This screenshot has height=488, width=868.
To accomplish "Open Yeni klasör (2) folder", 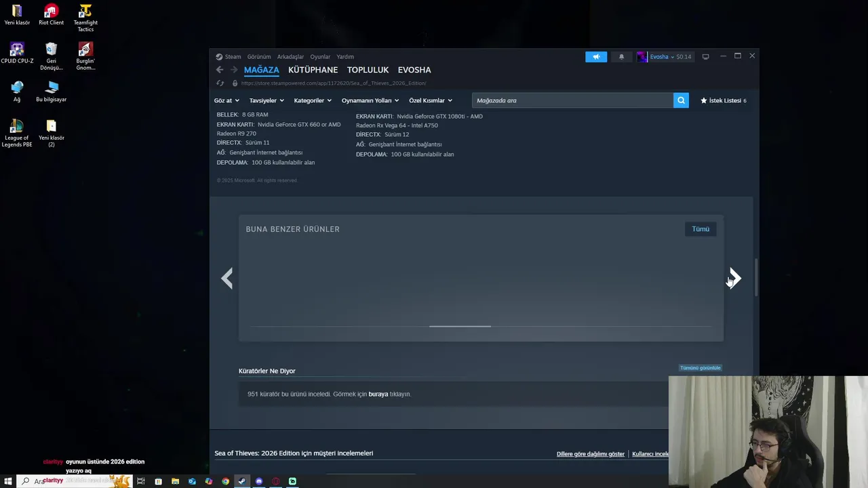I will point(51,134).
